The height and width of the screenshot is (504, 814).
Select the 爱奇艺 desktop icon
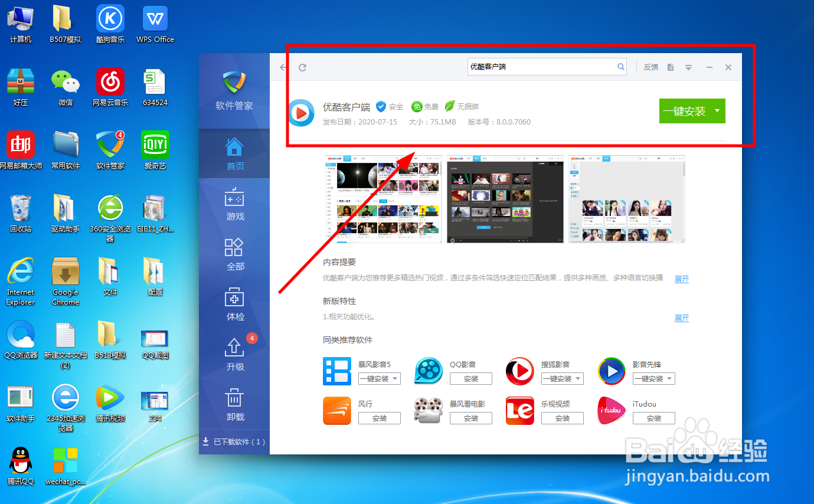[x=155, y=150]
